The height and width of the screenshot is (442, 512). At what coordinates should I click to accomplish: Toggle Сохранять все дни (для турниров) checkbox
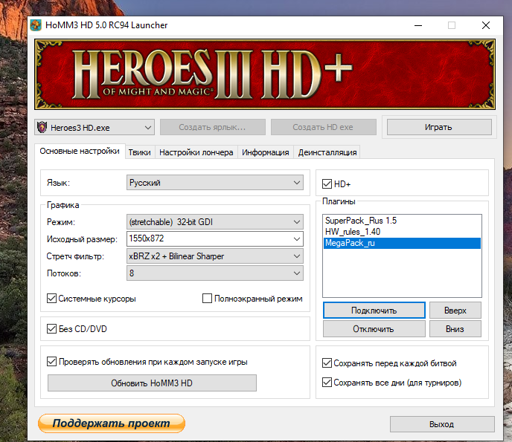[327, 382]
